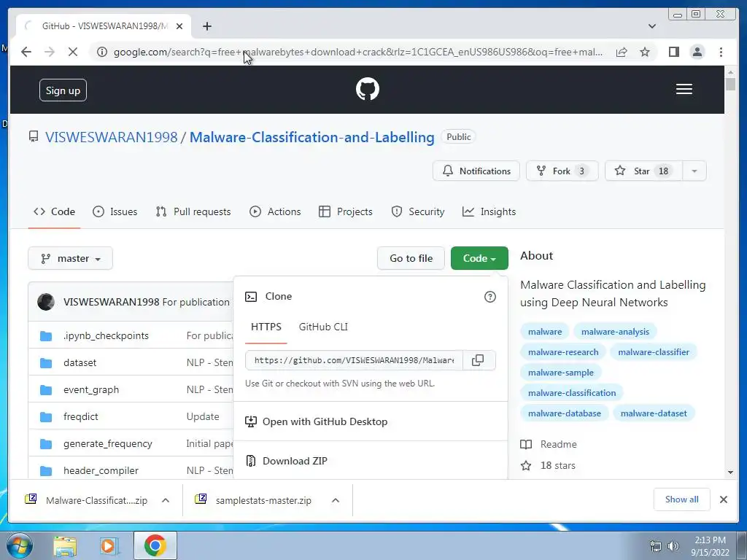Click the malware-dataset topic tag
The width and height of the screenshot is (747, 560).
(654, 413)
